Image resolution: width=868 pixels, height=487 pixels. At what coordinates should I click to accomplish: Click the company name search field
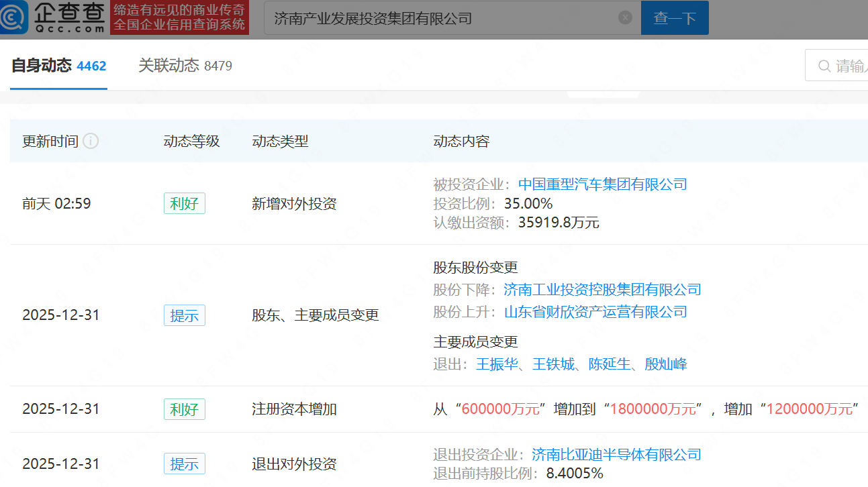tap(443, 18)
